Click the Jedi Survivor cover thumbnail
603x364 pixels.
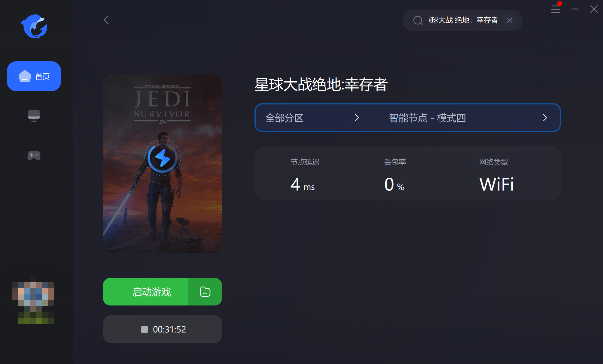tap(163, 164)
